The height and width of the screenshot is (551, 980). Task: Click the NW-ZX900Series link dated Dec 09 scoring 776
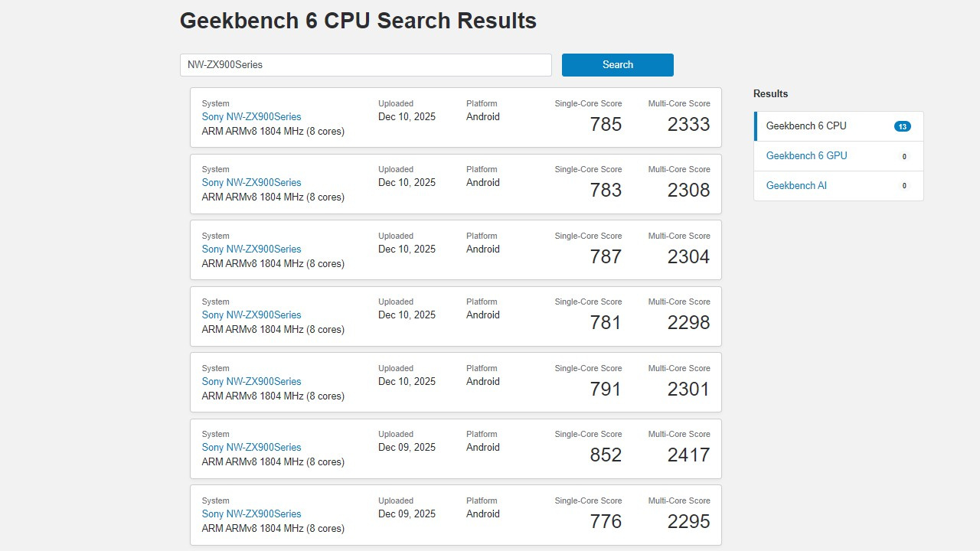pyautogui.click(x=251, y=514)
